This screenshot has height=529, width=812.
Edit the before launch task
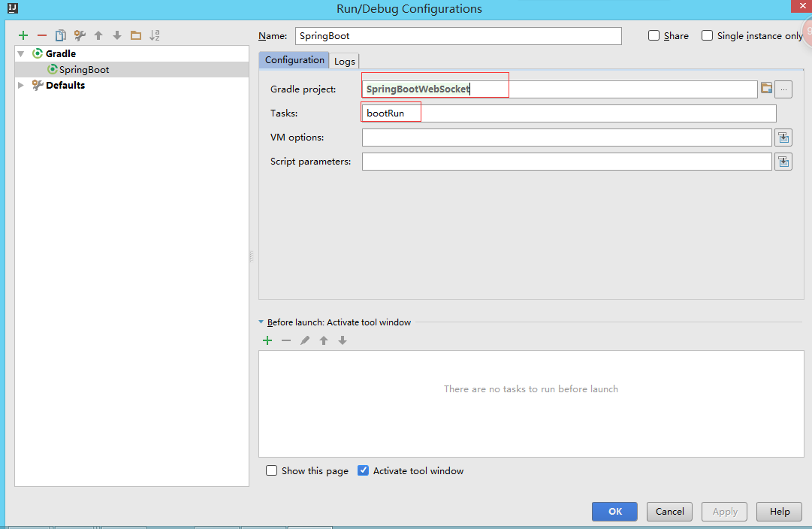pos(305,340)
